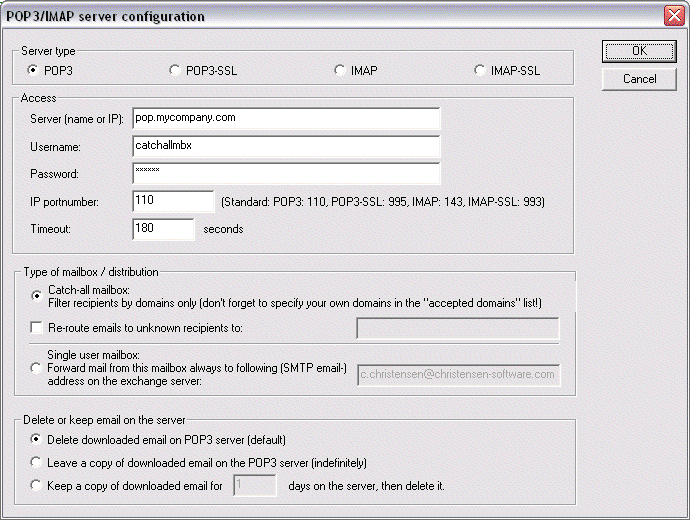The height and width of the screenshot is (520, 690).
Task: Select the POP3 server type radio button
Action: tap(33, 70)
